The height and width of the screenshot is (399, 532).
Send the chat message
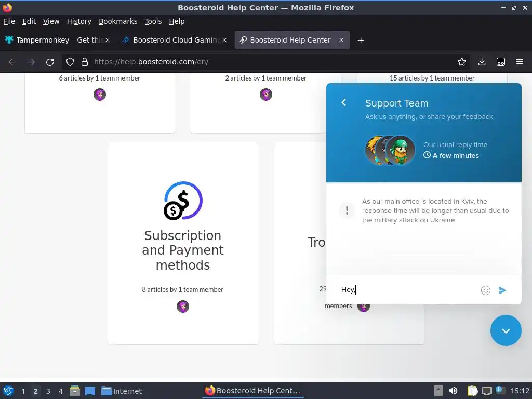point(502,290)
